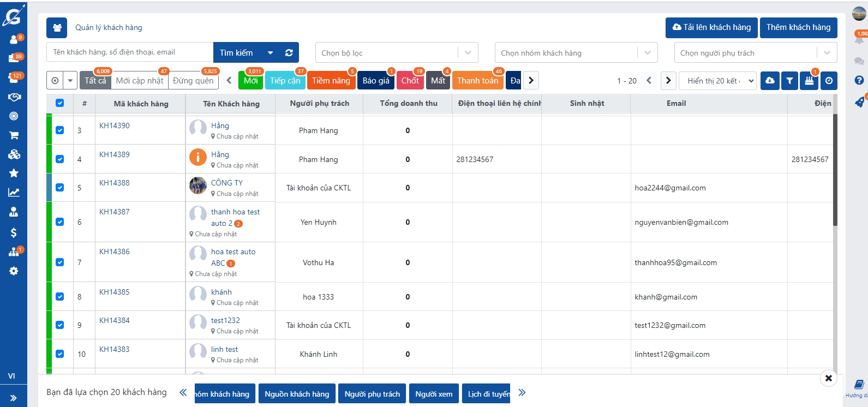Click the 'Thêm khách hàng' button
This screenshot has width=868, height=407.
tap(798, 27)
